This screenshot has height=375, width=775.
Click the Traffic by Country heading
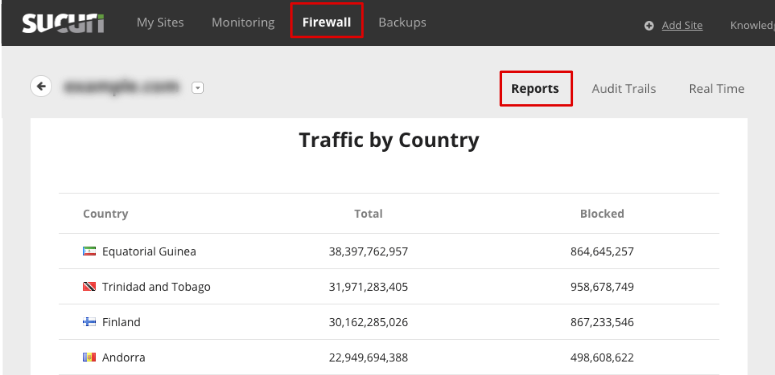pyautogui.click(x=389, y=140)
